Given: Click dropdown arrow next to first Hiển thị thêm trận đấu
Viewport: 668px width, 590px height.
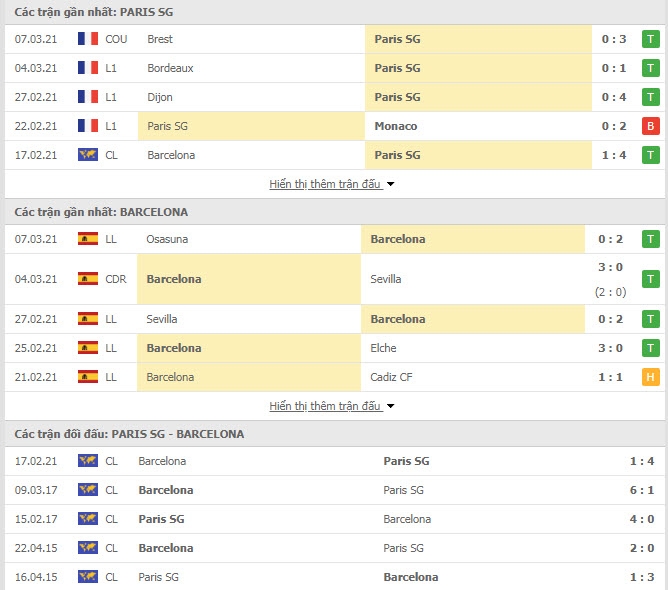Looking at the screenshot, I should (x=390, y=184).
